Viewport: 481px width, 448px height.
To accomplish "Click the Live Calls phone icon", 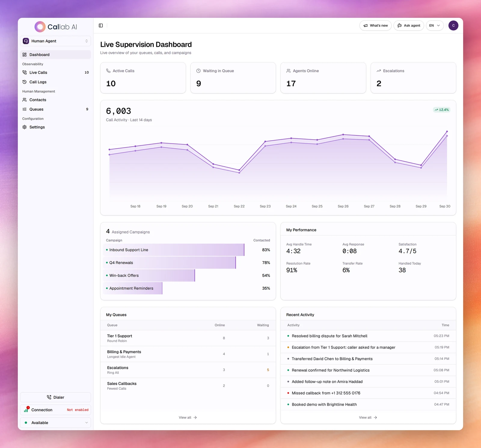I will tap(25, 73).
